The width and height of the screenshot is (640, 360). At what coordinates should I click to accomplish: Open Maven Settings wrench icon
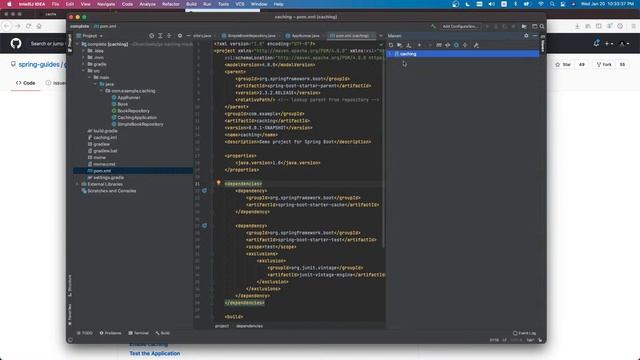(x=476, y=45)
